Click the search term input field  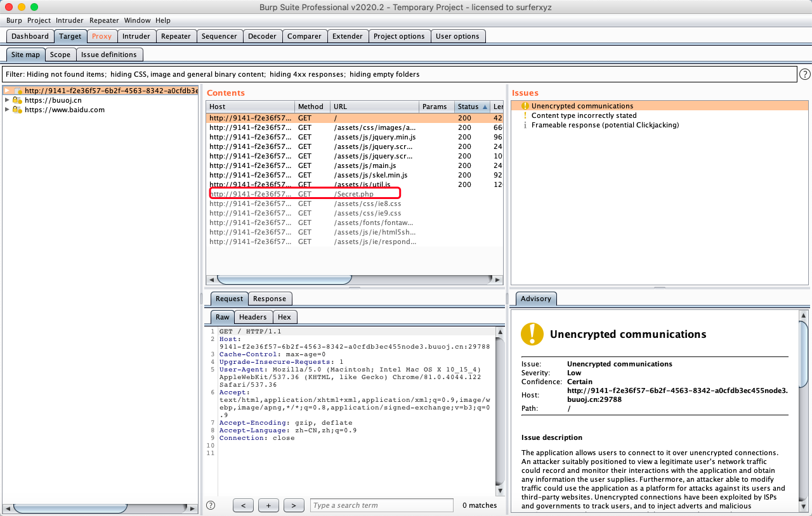coord(381,505)
